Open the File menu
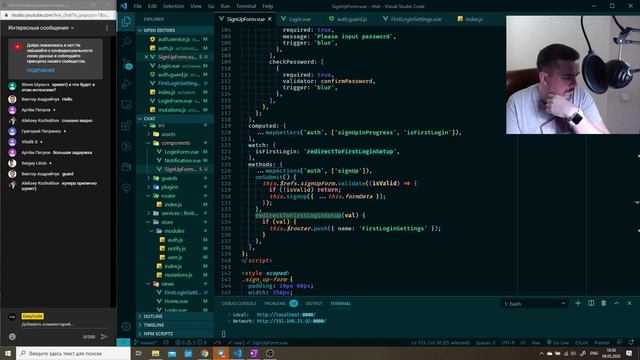The width and height of the screenshot is (640, 360). tap(138, 6)
